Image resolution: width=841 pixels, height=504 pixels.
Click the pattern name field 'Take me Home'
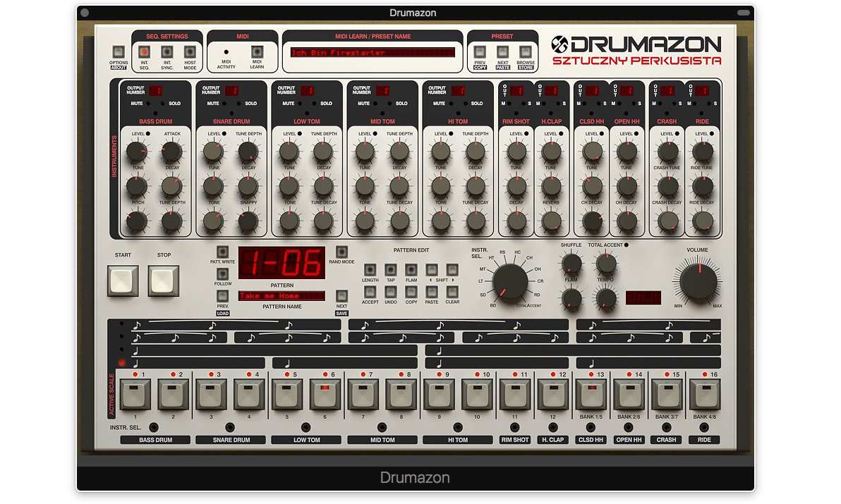(x=282, y=295)
